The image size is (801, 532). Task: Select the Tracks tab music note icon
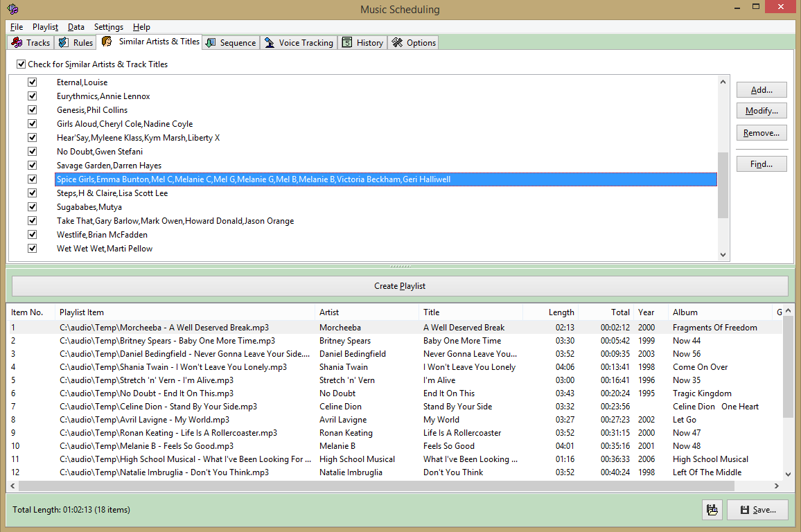[x=15, y=42]
